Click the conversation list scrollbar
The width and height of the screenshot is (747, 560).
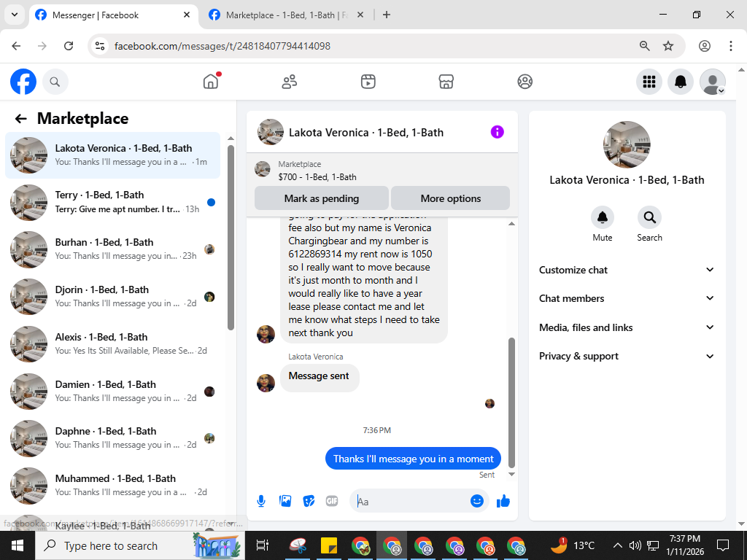231,238
